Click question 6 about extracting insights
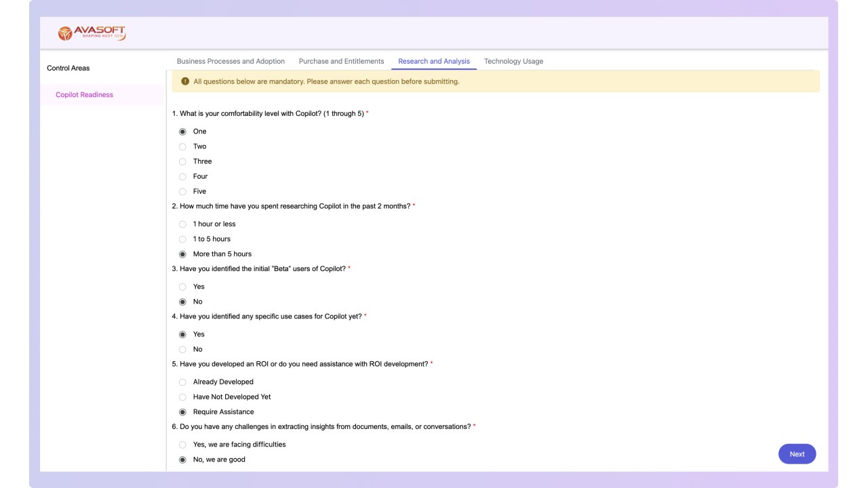This screenshot has width=868, height=488. [x=323, y=426]
